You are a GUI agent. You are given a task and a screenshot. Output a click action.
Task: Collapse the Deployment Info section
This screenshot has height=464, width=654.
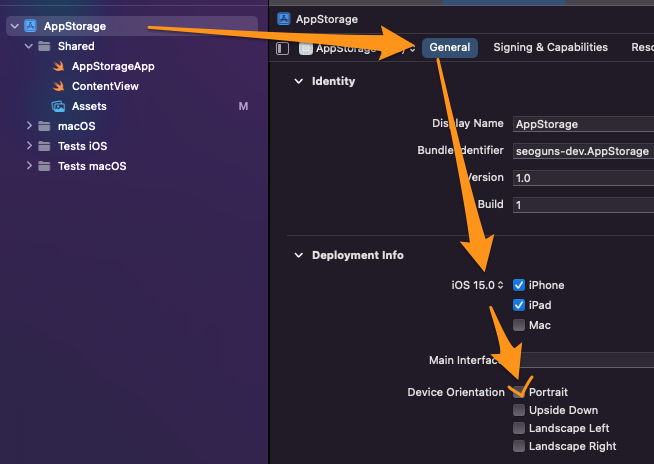299,255
